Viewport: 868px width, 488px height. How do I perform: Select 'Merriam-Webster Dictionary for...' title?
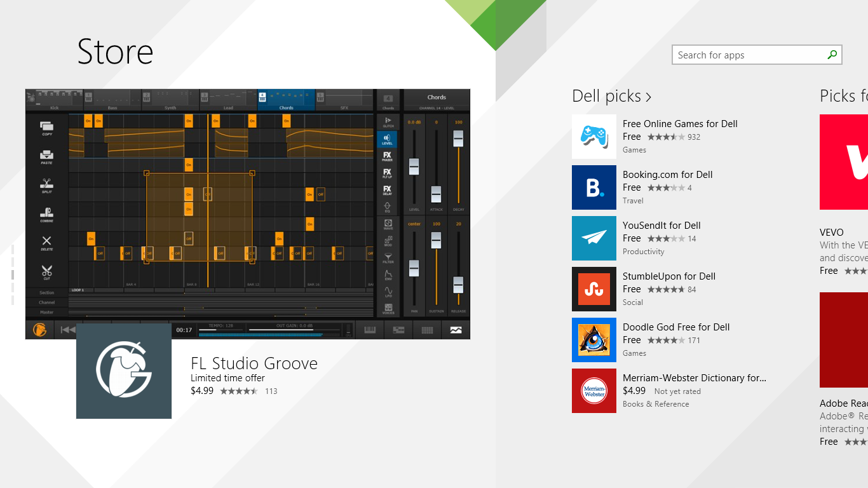point(695,378)
